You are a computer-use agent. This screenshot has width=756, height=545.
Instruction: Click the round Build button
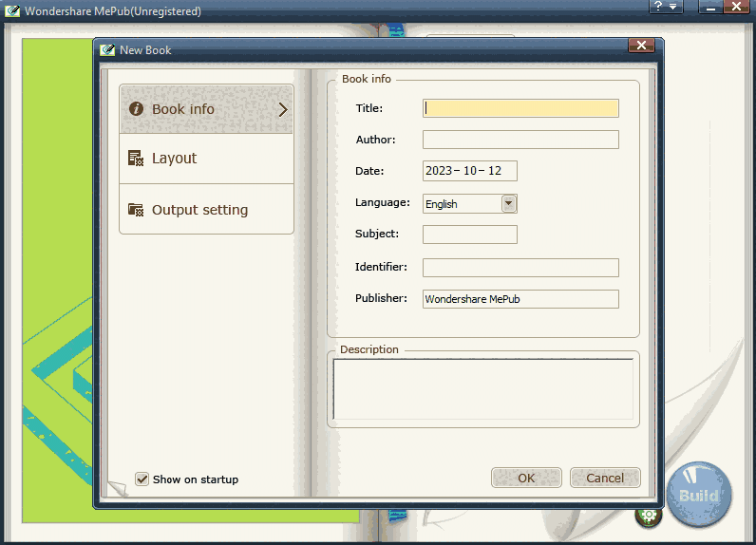699,494
